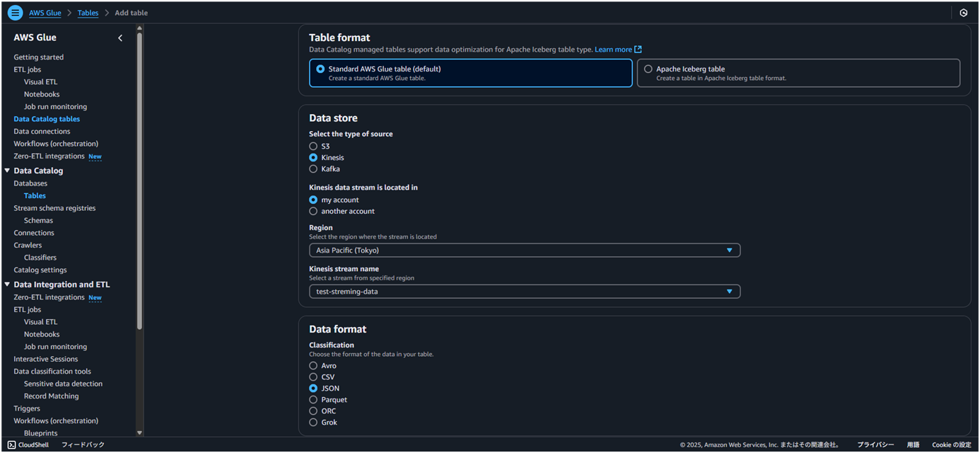The width and height of the screenshot is (980, 453).
Task: Open the Kinesis stream name dropdown
Action: (525, 292)
